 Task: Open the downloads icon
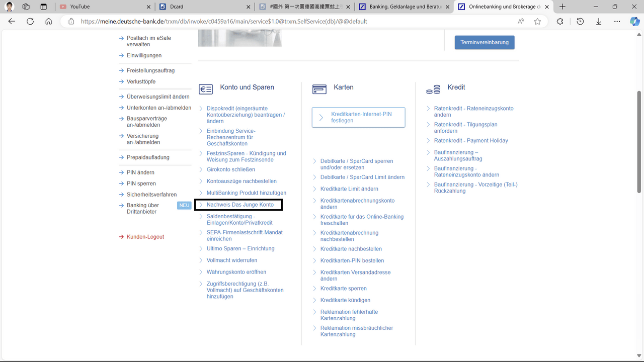599,22
